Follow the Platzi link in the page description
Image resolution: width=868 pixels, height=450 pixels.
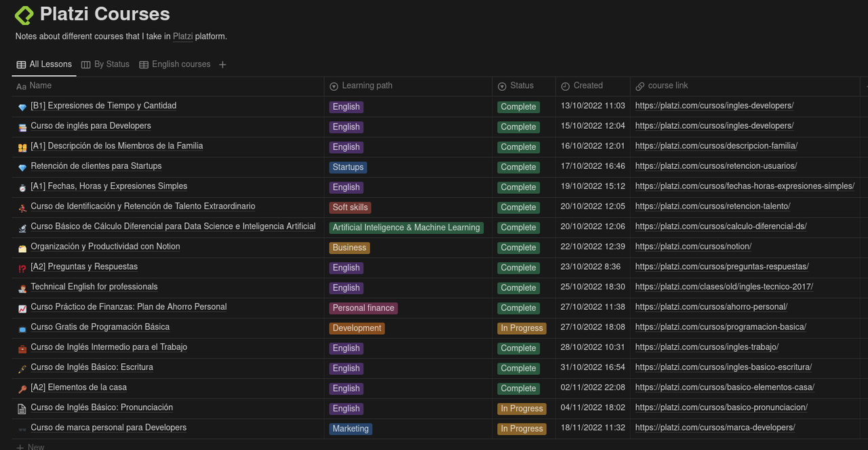click(x=182, y=37)
